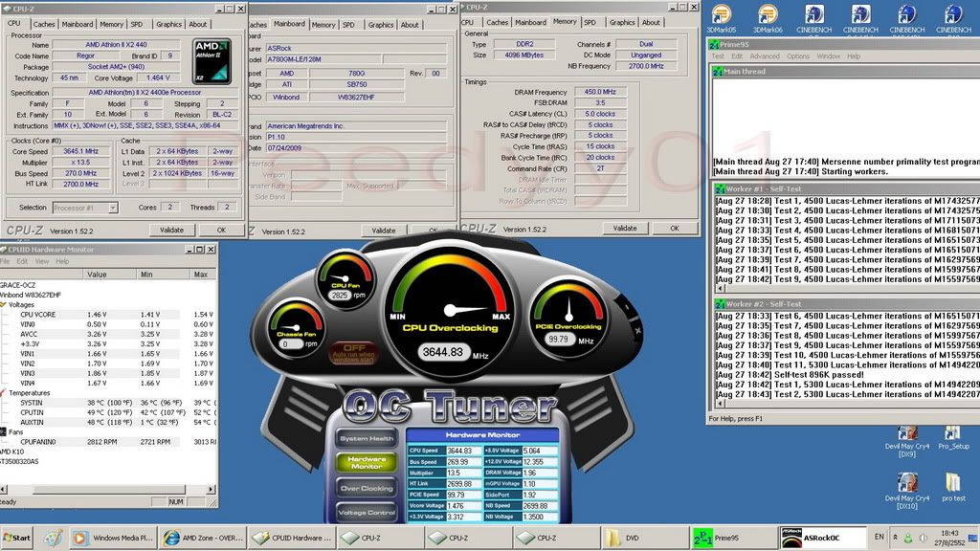This screenshot has height=551, width=980.
Task: Open the SPD tab in left CPU-Z
Action: point(136,24)
